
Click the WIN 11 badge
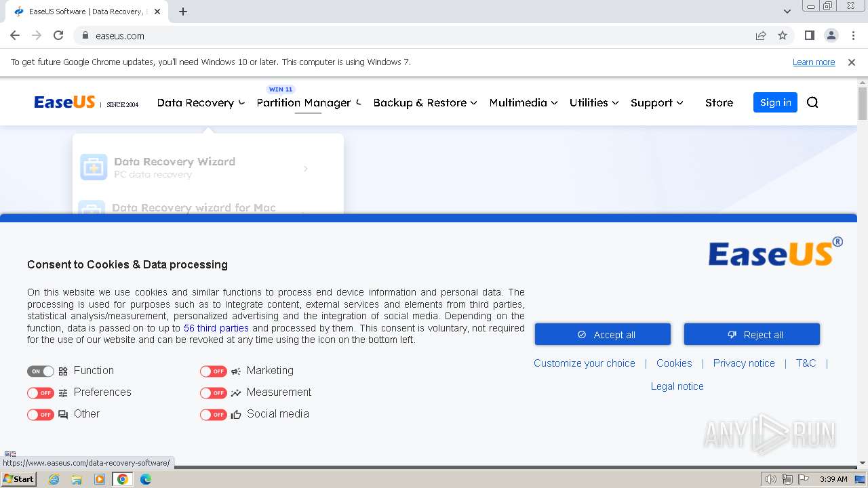[x=281, y=89]
